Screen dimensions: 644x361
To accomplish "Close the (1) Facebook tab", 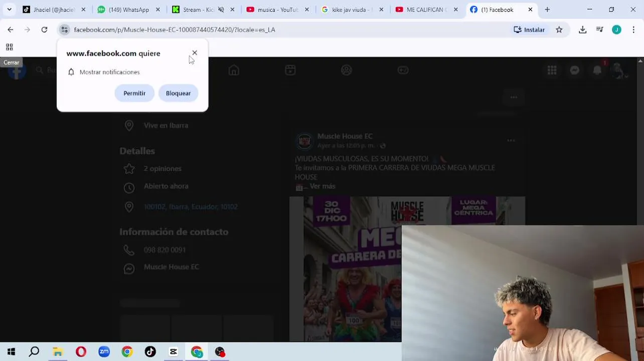I will point(530,10).
